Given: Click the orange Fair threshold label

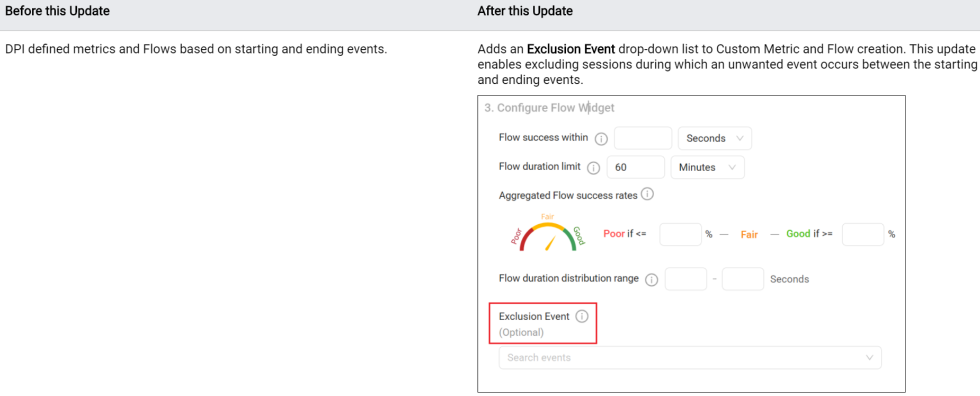Looking at the screenshot, I should [x=749, y=235].
